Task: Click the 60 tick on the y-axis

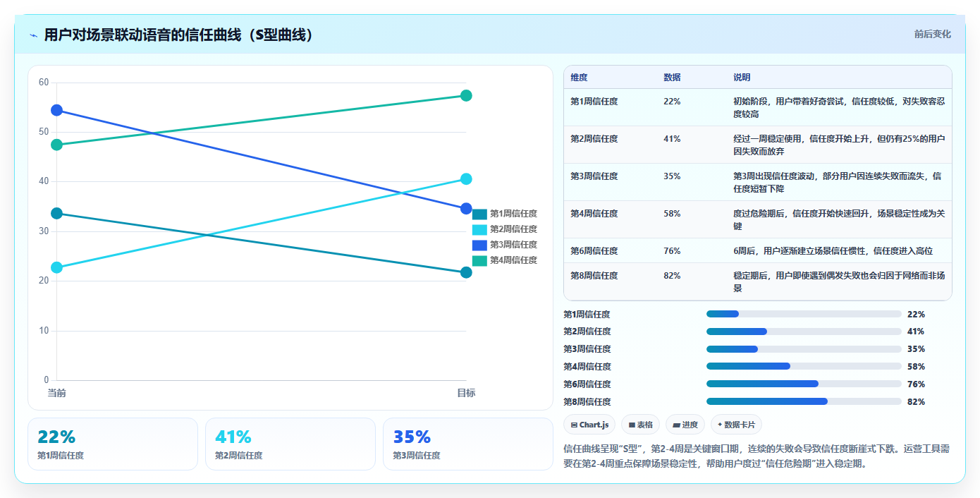Action: click(x=44, y=83)
